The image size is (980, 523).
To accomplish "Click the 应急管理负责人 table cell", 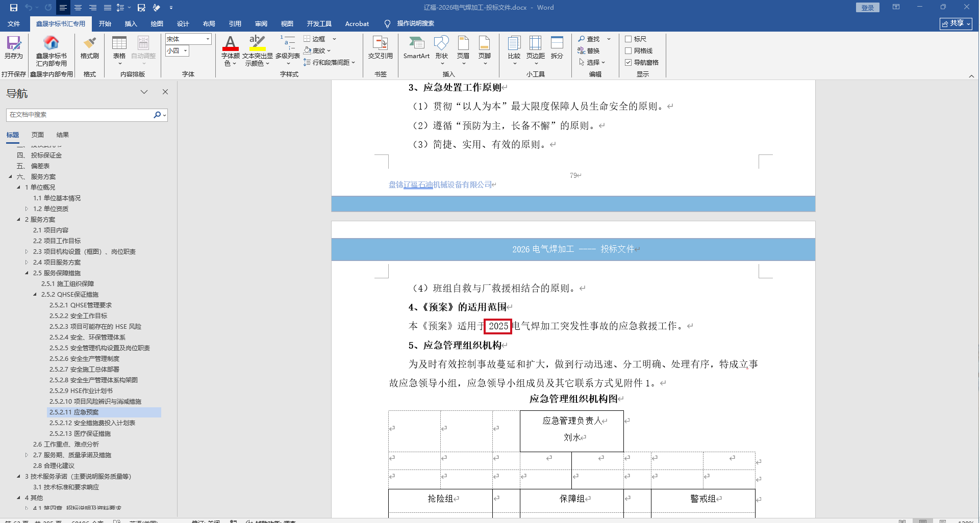I will pos(572,430).
